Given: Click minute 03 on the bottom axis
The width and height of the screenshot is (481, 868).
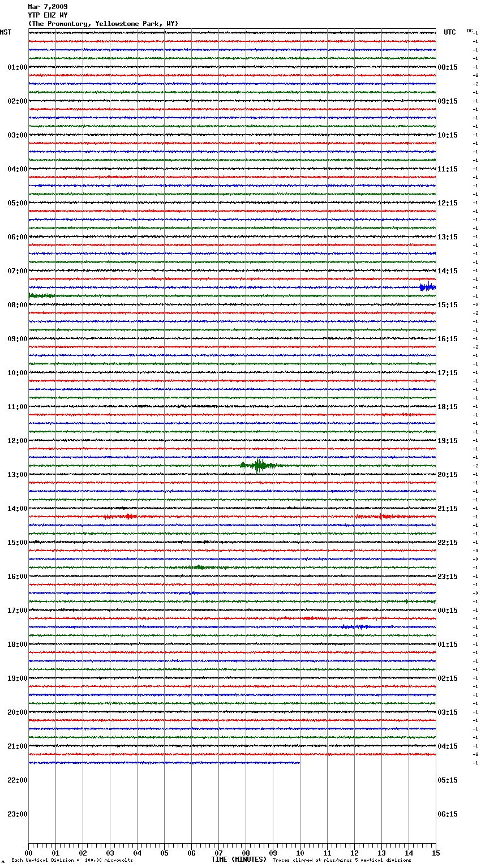Looking at the screenshot, I should [x=110, y=853].
